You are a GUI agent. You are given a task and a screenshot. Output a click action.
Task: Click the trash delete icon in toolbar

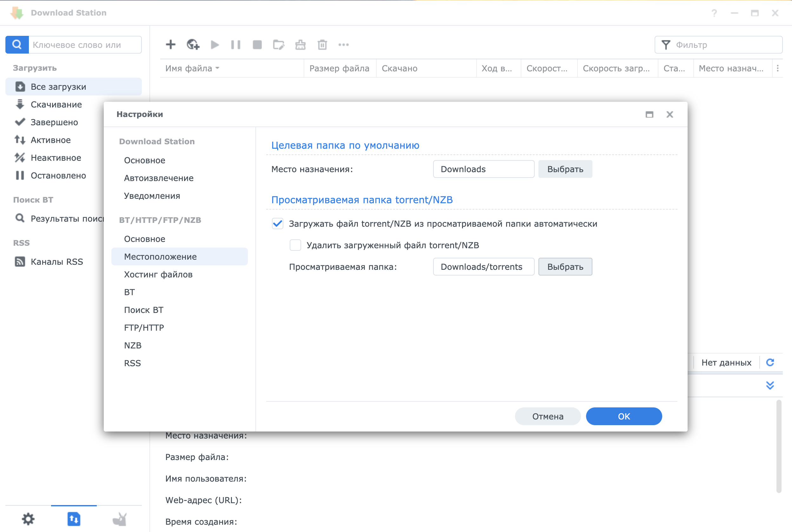(x=322, y=44)
